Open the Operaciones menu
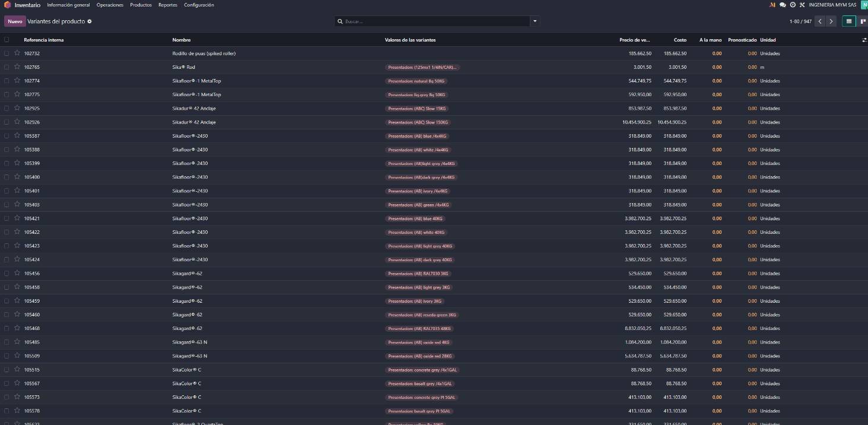 [110, 5]
